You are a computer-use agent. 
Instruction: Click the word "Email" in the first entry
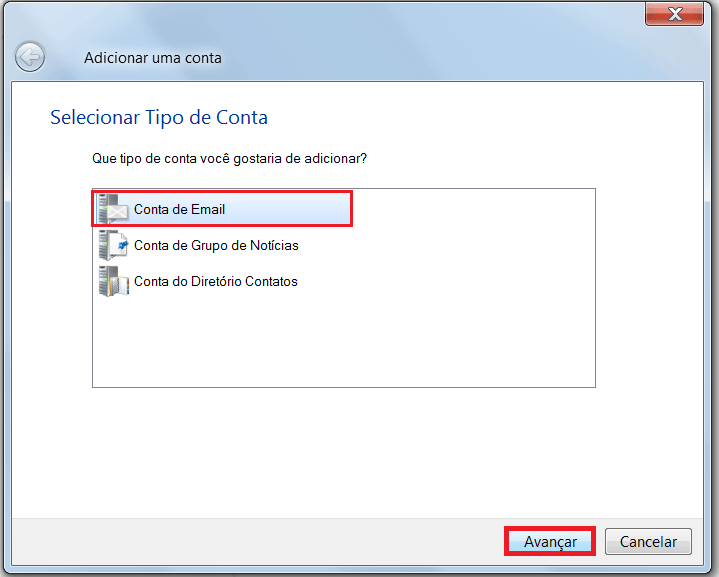pos(207,210)
